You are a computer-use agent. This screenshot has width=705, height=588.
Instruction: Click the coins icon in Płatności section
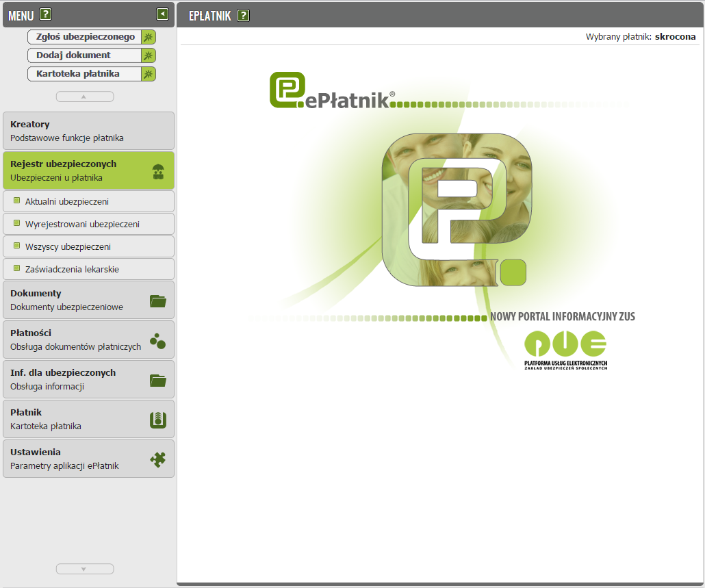(158, 341)
